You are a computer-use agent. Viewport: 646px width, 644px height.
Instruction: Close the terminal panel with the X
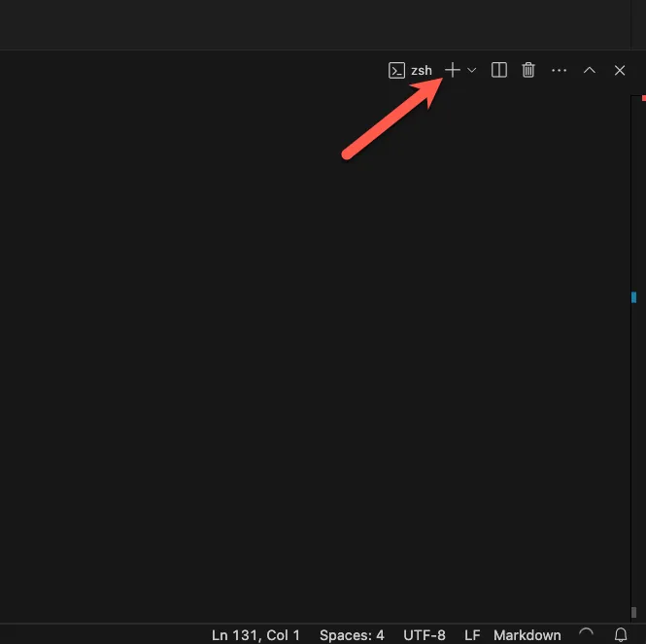click(x=620, y=70)
